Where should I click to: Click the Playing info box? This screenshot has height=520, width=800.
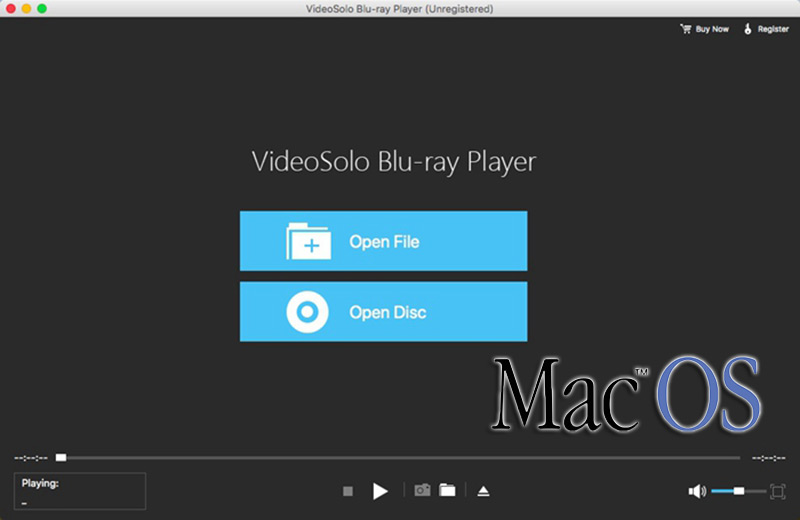[80, 491]
